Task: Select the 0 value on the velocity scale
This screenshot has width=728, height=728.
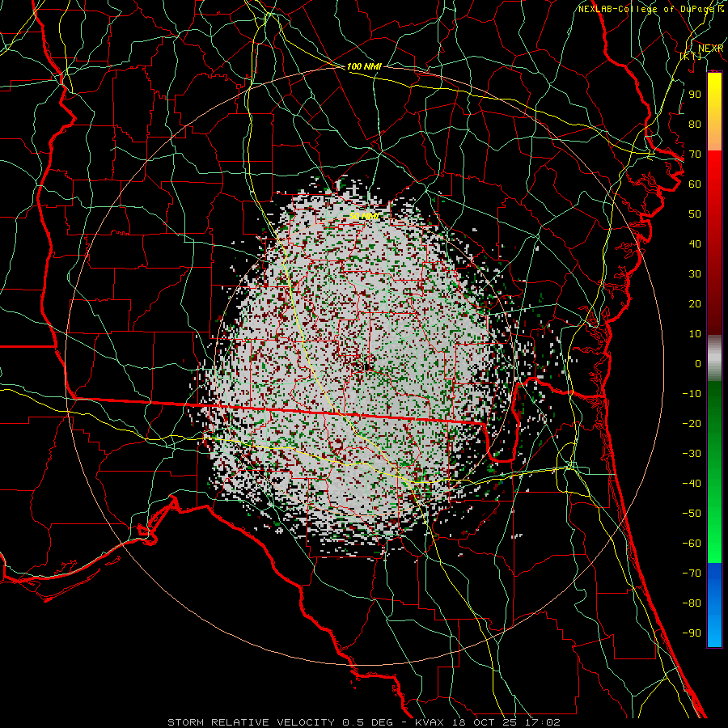Action: pos(698,364)
